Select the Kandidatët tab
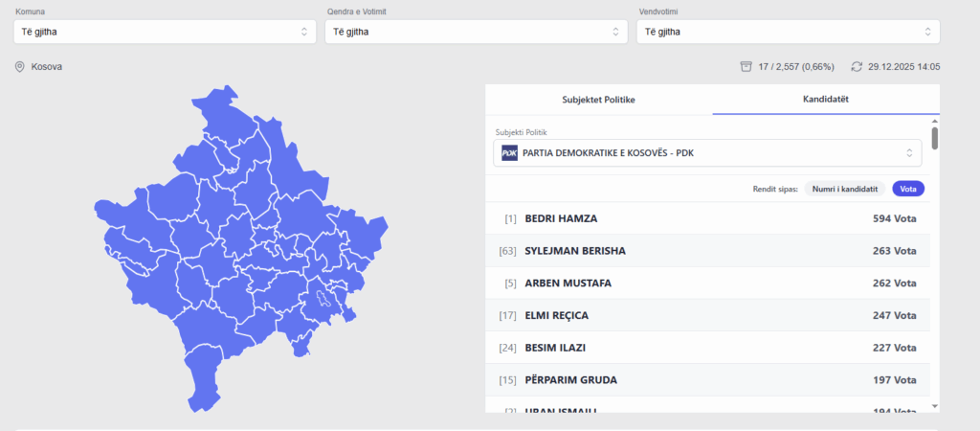Image resolution: width=980 pixels, height=431 pixels. [826, 100]
